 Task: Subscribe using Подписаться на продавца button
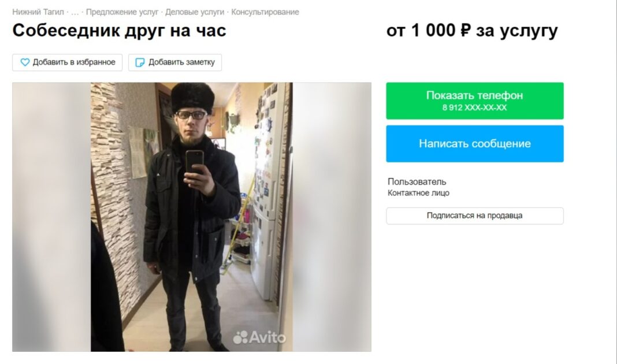coord(474,216)
